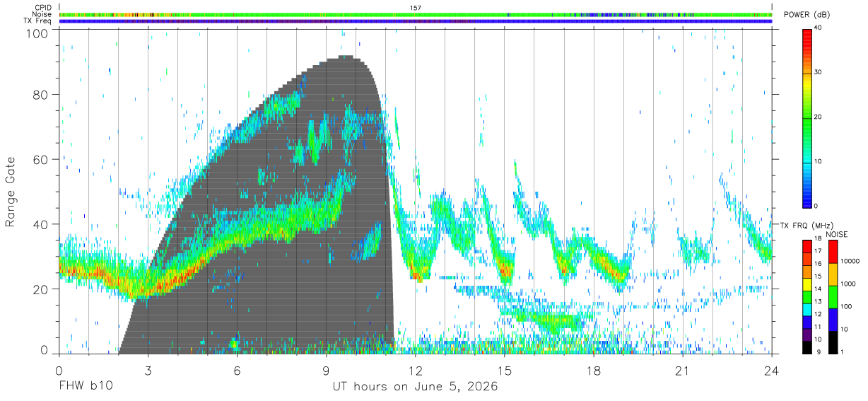The width and height of the screenshot is (868, 401).
Task: Click the TX FRQ (MHz) color scale bar
Action: 807,296
